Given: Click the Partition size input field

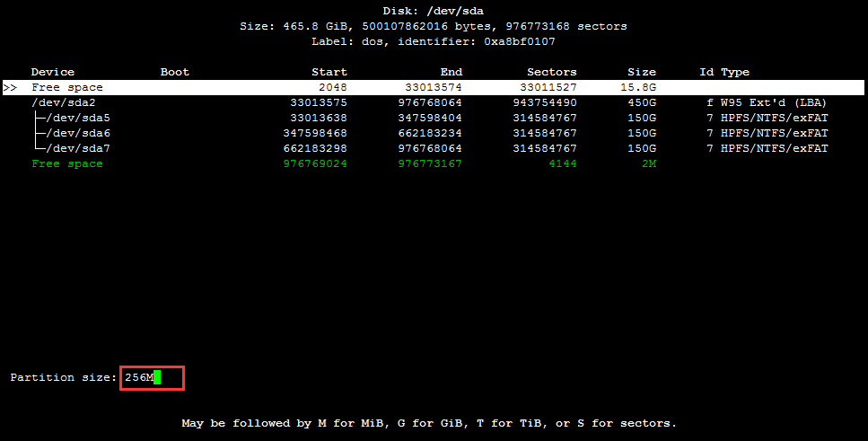Looking at the screenshot, I should 151,378.
